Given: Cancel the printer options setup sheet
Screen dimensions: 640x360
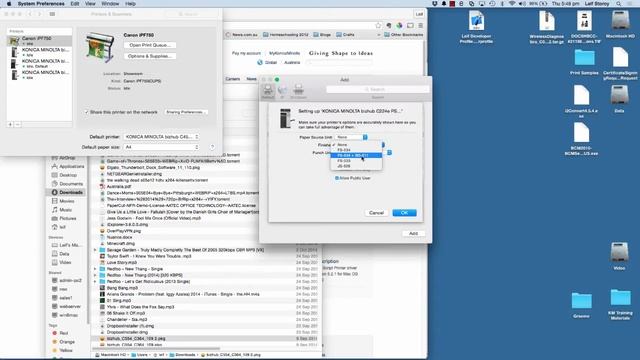Looking at the screenshot, I should [376, 213].
